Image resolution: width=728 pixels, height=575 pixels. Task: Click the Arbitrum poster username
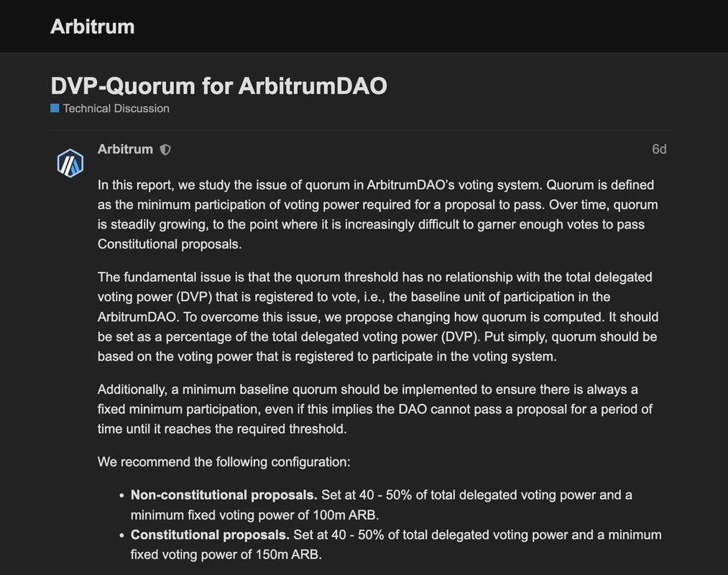[125, 149]
